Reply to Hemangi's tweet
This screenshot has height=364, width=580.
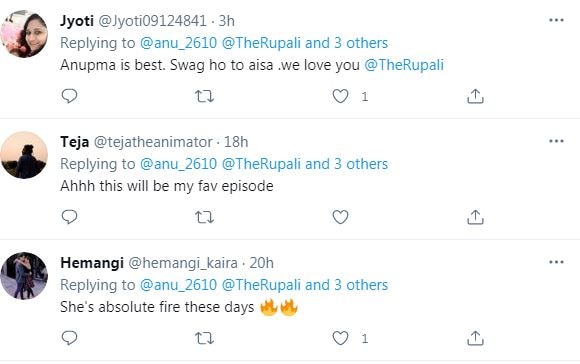69,338
